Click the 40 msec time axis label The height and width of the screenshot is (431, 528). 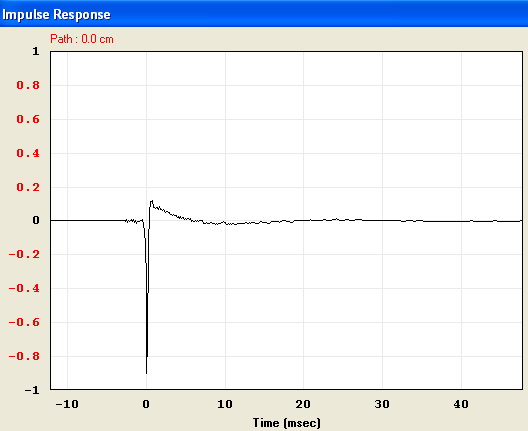[461, 404]
